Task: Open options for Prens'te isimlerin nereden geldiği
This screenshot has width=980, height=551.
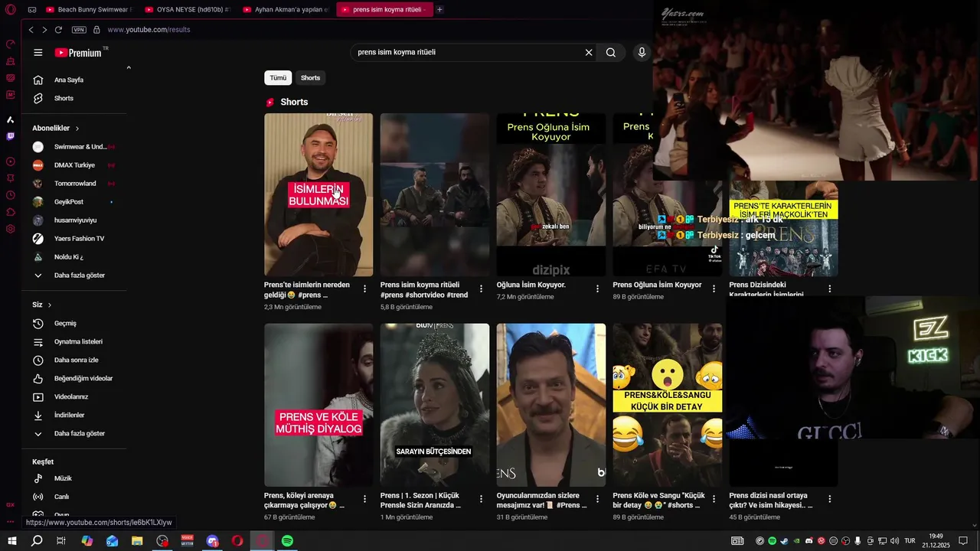Action: pyautogui.click(x=364, y=289)
